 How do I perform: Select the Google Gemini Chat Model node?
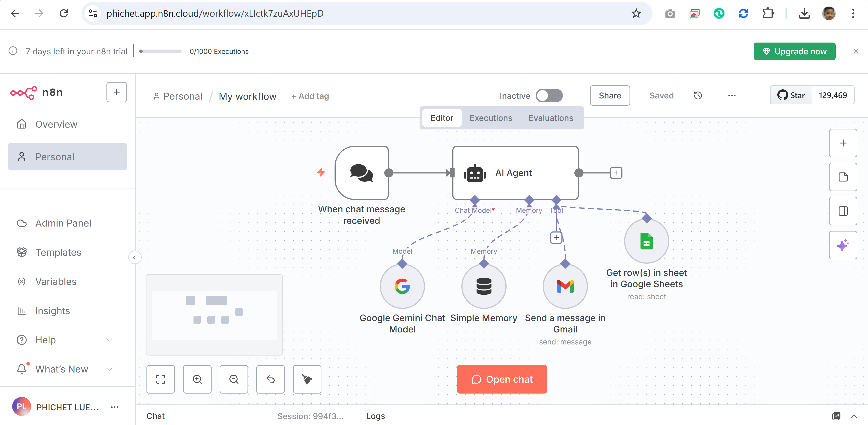tap(402, 286)
